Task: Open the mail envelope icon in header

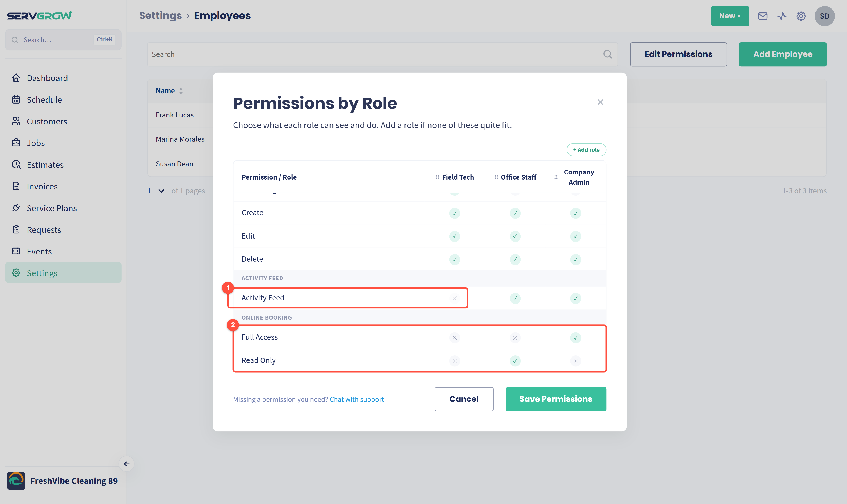Action: pos(762,16)
